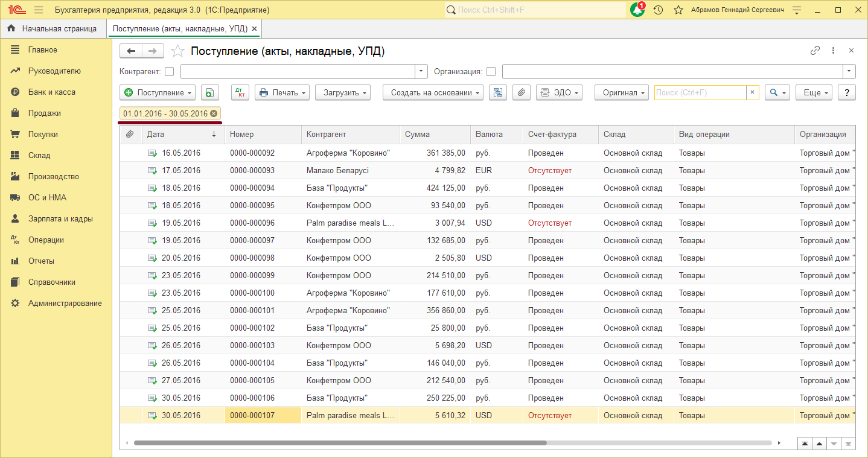Open attached files paperclip icon

pyautogui.click(x=522, y=92)
